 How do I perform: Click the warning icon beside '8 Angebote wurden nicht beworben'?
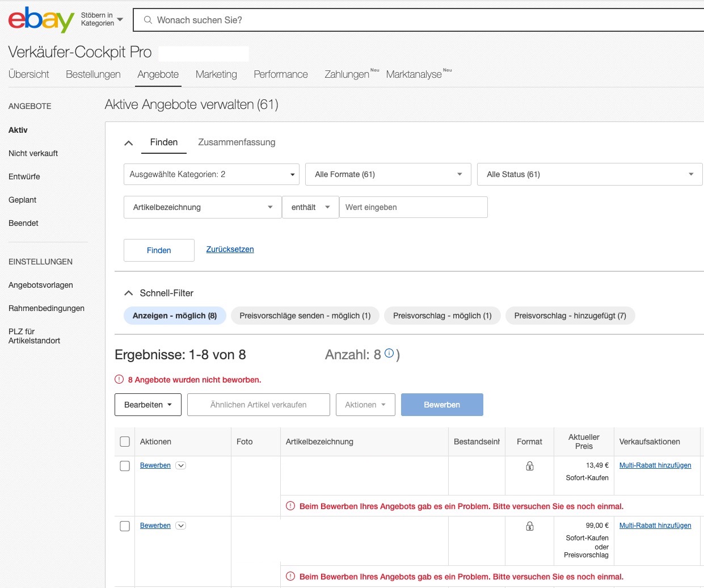click(x=119, y=379)
